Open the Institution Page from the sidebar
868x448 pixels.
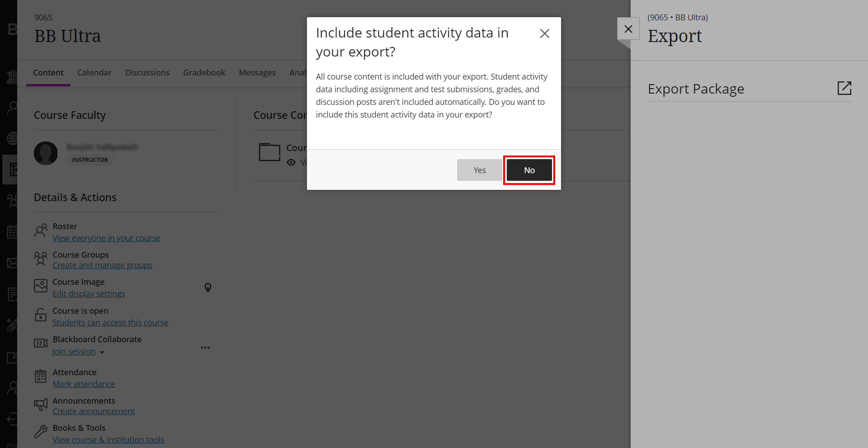(x=11, y=76)
